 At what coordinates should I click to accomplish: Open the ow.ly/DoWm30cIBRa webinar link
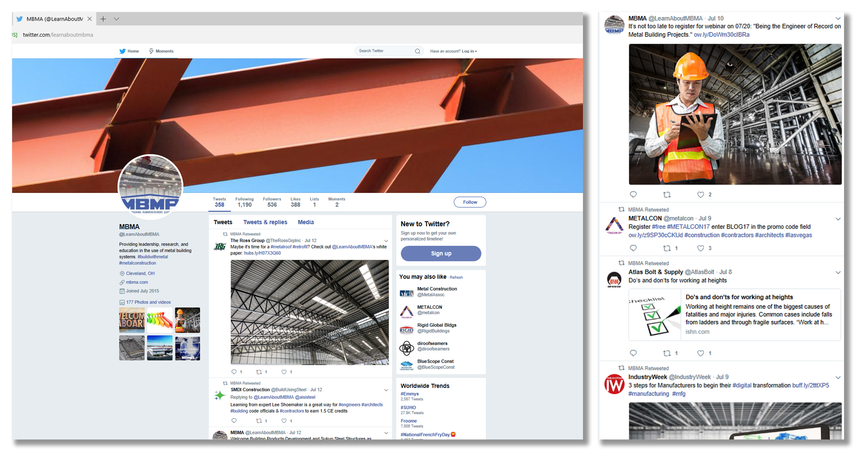(721, 35)
